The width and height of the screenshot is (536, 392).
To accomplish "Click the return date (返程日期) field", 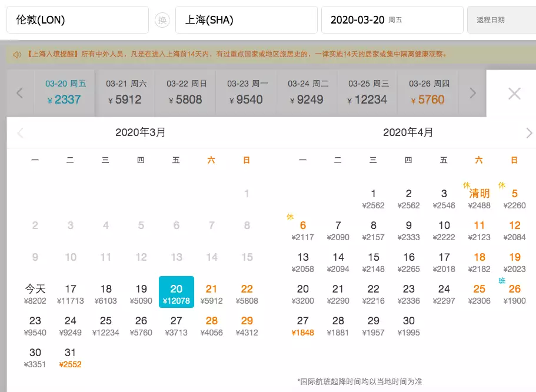I will [501, 20].
